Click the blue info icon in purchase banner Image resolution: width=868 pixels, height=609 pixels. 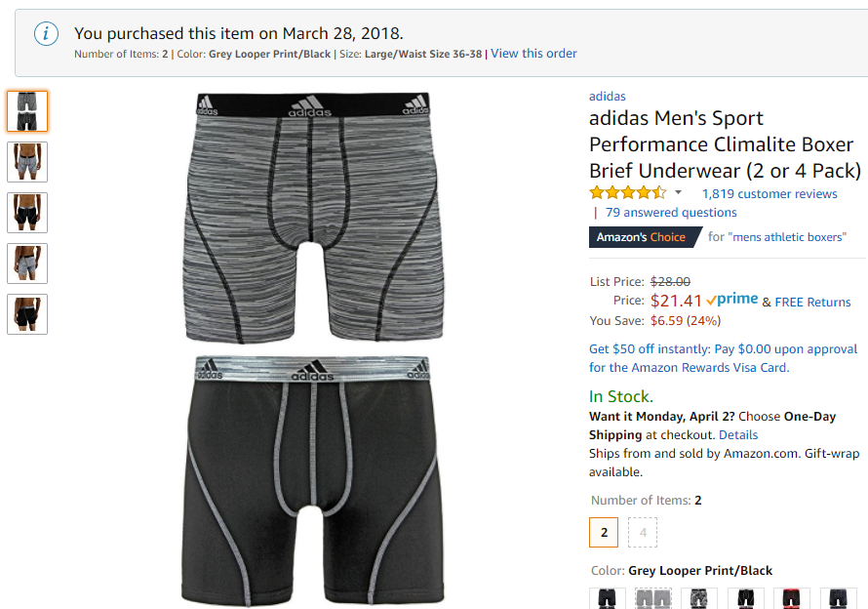(46, 33)
